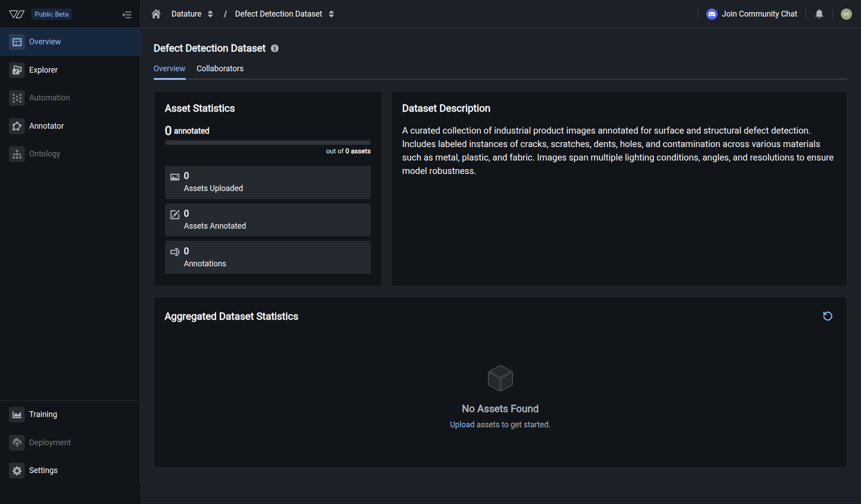The image size is (861, 504).
Task: Open the user account avatar menu
Action: (846, 14)
